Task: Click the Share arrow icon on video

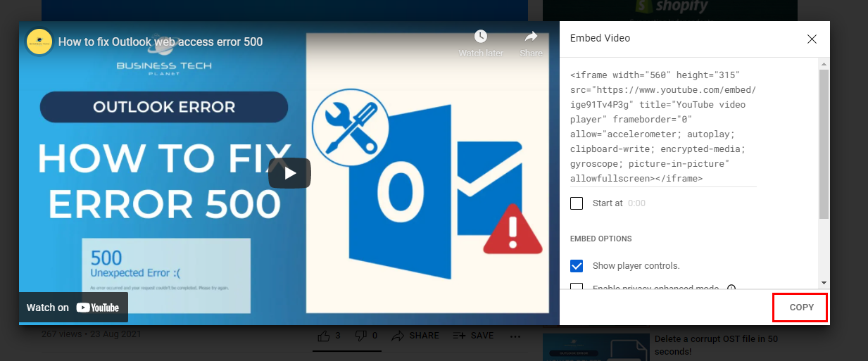Action: click(x=532, y=37)
